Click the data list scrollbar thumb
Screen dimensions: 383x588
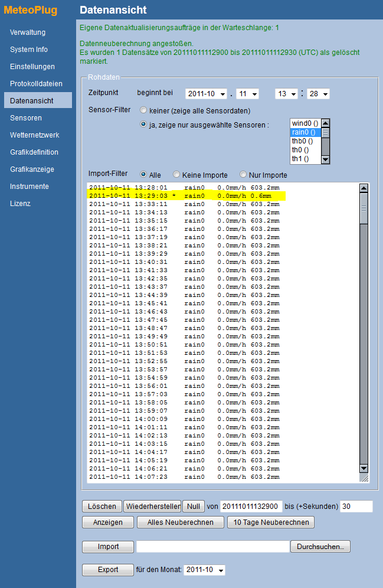[364, 208]
